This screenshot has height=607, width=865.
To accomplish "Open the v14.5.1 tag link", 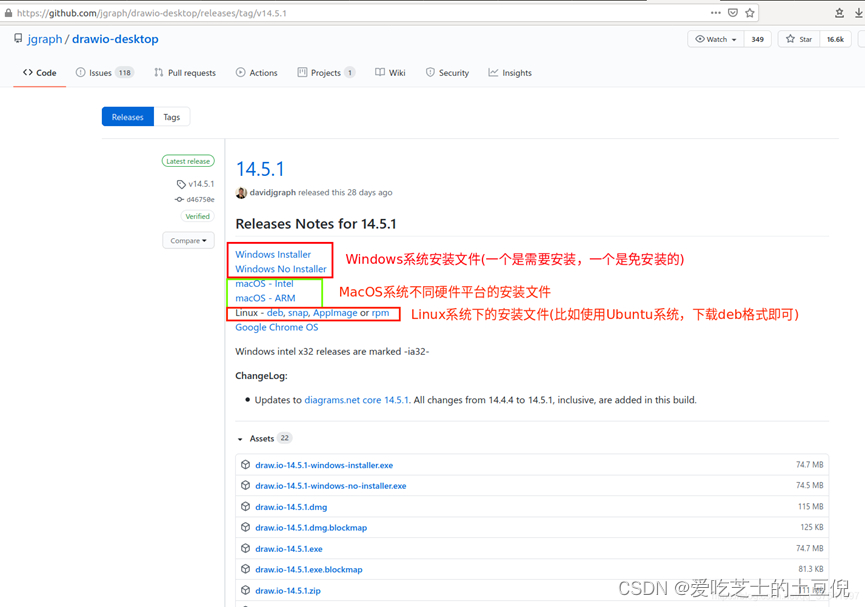I will click(x=196, y=184).
